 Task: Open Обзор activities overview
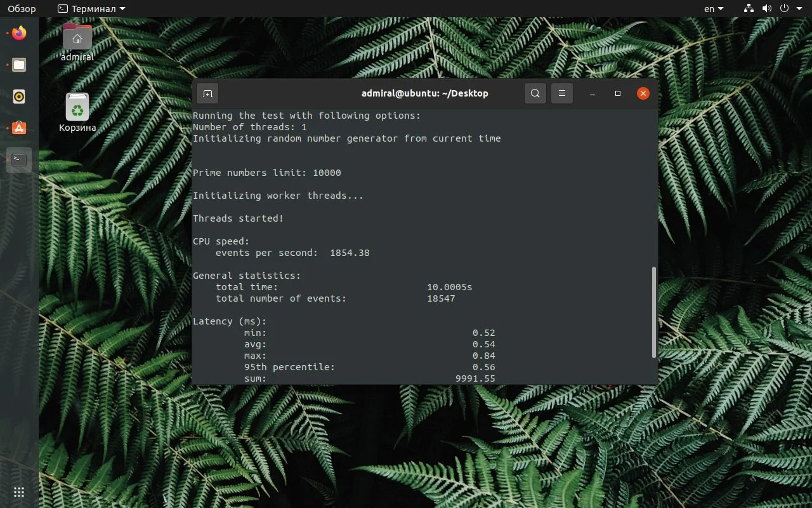coord(22,9)
